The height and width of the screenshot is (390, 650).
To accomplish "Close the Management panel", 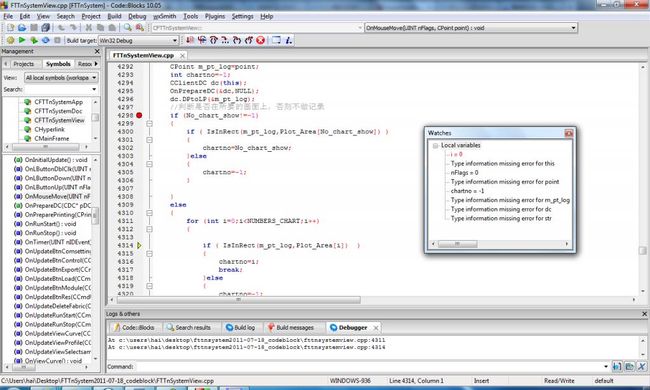I will tap(97, 51).
